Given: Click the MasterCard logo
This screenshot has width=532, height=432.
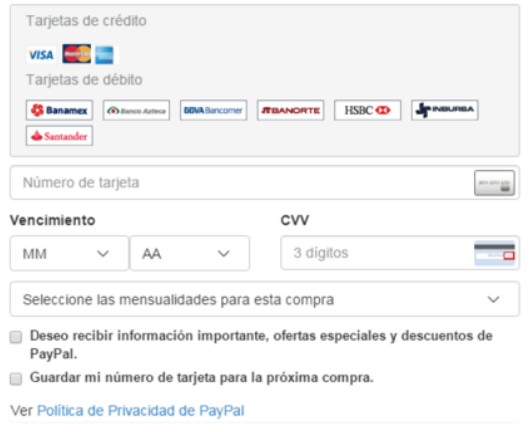Looking at the screenshot, I should [76, 54].
